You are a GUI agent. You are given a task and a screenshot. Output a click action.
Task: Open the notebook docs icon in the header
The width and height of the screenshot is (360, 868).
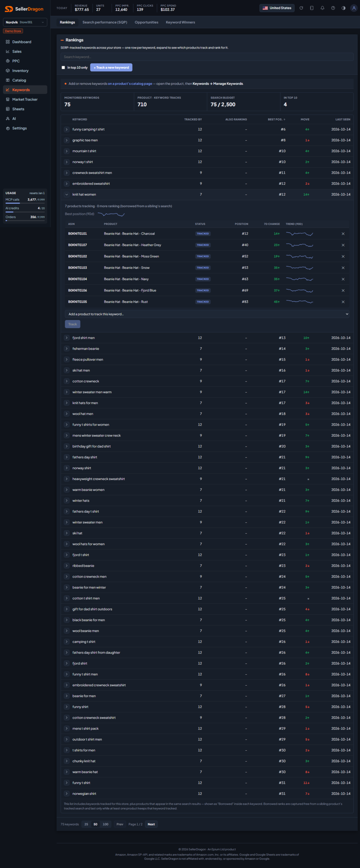click(311, 8)
